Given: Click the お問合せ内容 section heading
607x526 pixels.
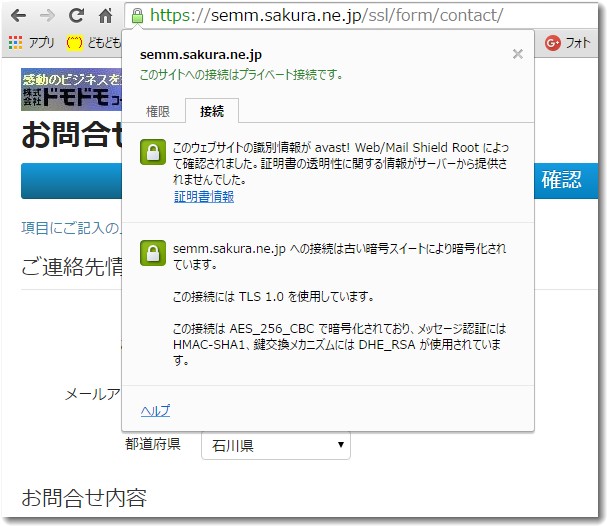Looking at the screenshot, I should coord(84,498).
